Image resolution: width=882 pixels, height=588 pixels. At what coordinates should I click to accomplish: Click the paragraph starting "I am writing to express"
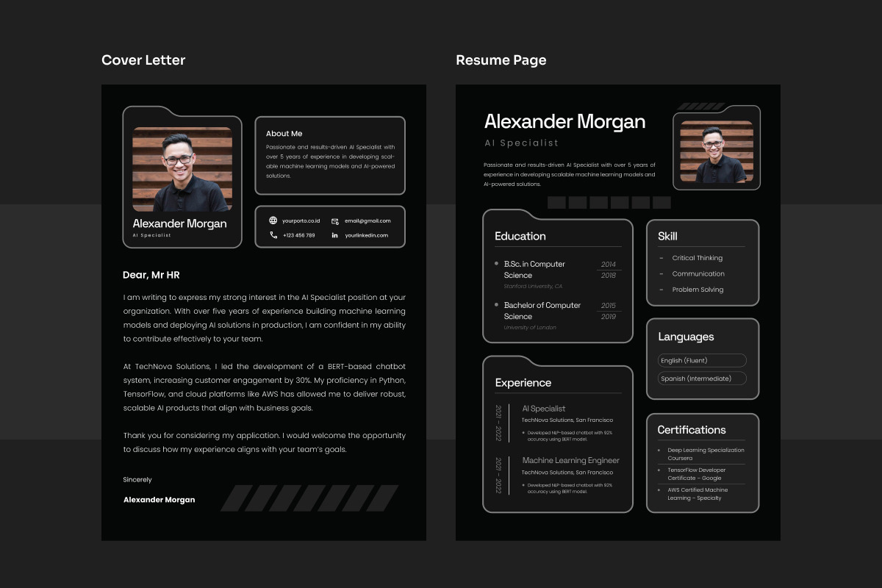265,318
